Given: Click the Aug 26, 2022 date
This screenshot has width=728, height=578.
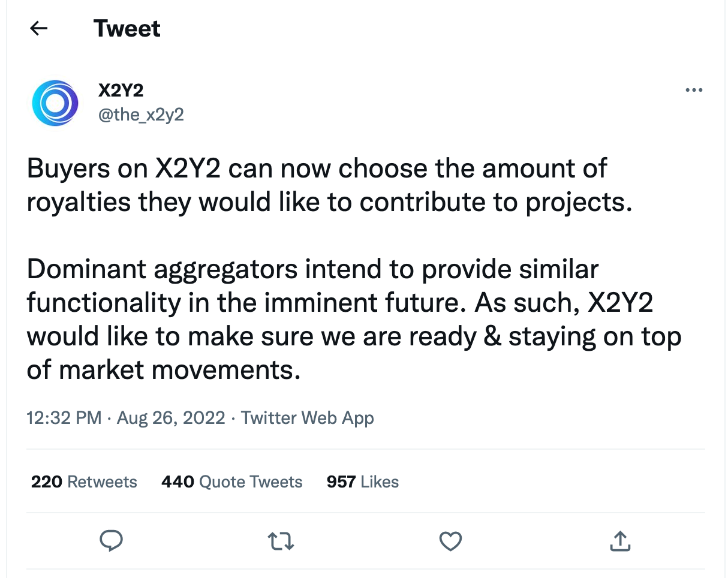Looking at the screenshot, I should (x=171, y=418).
